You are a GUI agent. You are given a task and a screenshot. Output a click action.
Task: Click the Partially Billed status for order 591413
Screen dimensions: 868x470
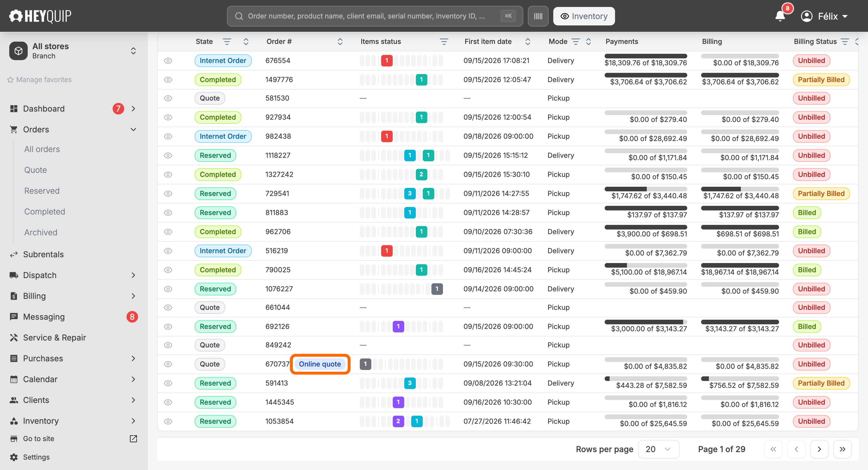point(821,383)
